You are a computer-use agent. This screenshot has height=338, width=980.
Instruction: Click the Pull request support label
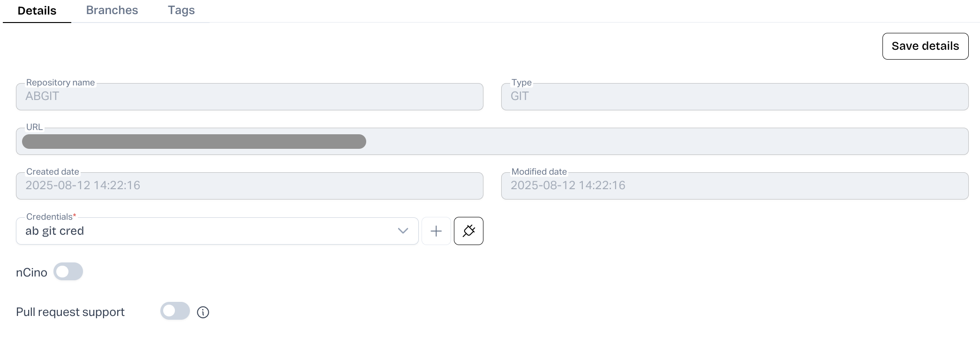[x=70, y=312]
